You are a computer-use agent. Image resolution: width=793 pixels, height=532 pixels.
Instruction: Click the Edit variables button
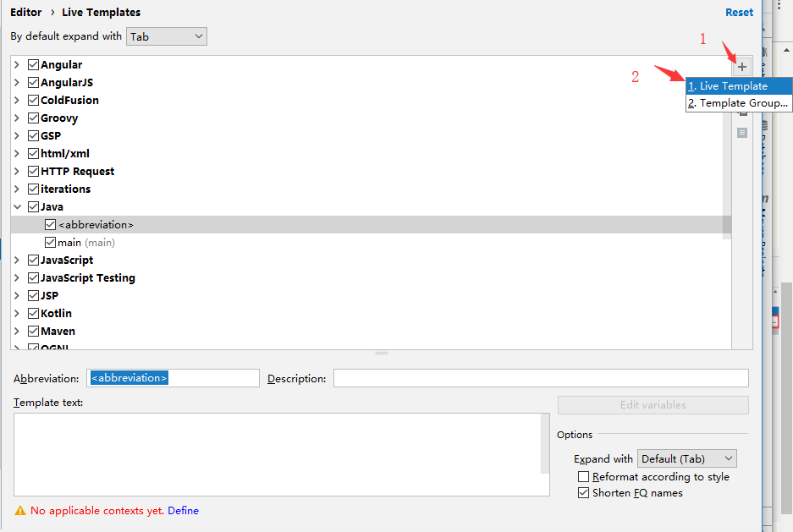click(653, 405)
